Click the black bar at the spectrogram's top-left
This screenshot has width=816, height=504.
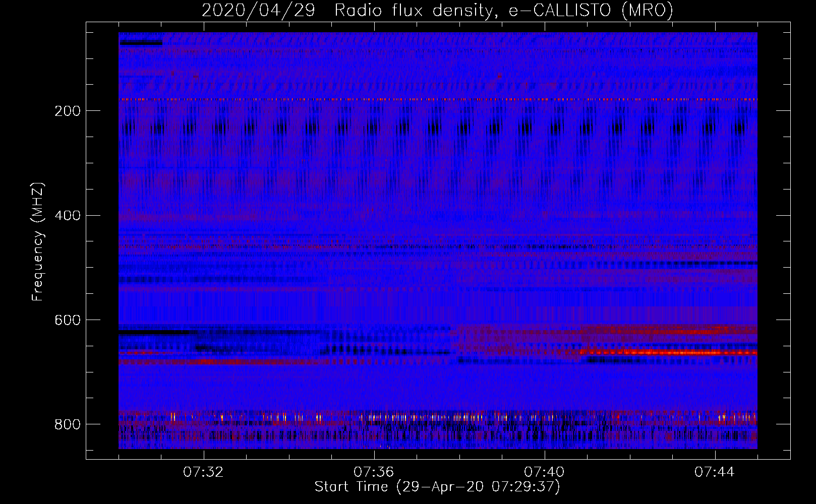pos(141,43)
